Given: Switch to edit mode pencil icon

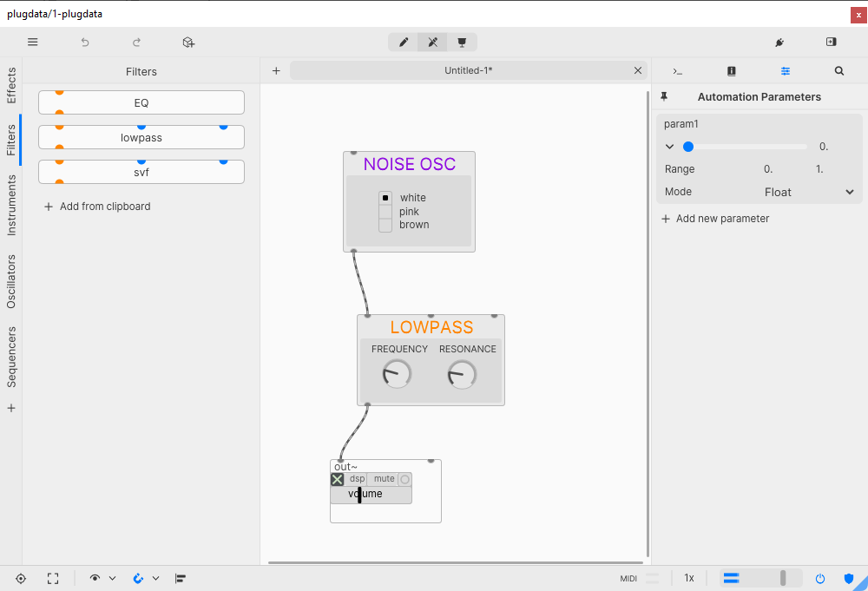Looking at the screenshot, I should (x=404, y=42).
